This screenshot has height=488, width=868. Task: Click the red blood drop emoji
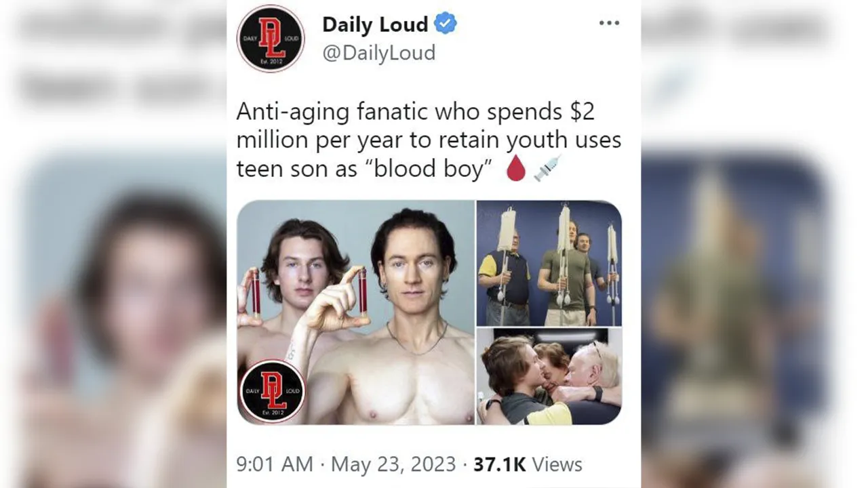(x=516, y=169)
